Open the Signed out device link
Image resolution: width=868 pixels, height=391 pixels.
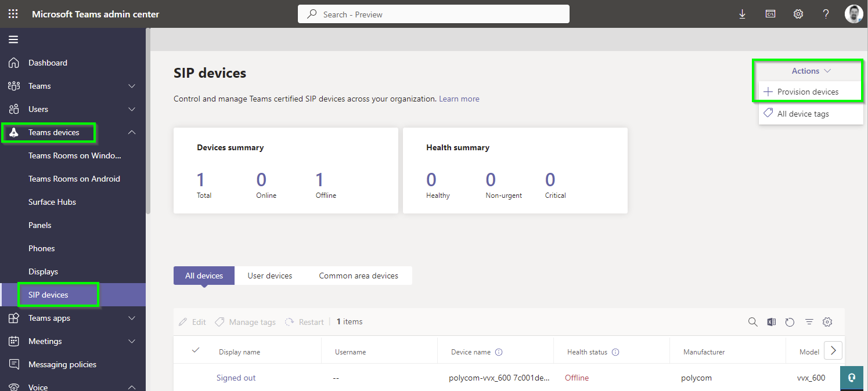236,378
